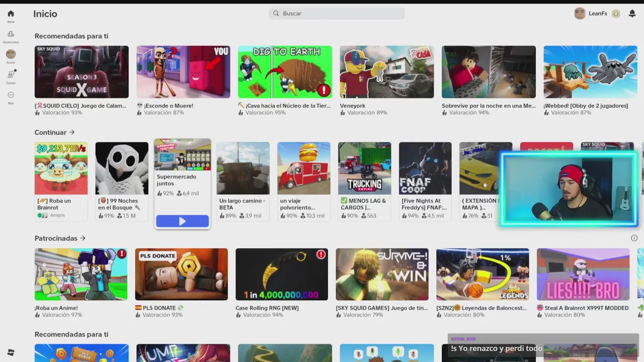Click the Valoración 79% text
This screenshot has width=644, height=362.
point(363,315)
